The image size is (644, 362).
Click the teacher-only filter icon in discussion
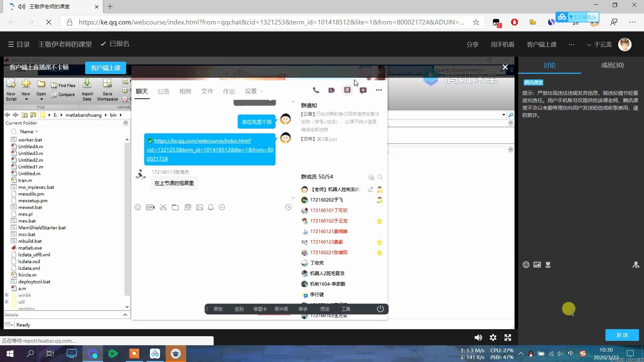(x=636, y=265)
